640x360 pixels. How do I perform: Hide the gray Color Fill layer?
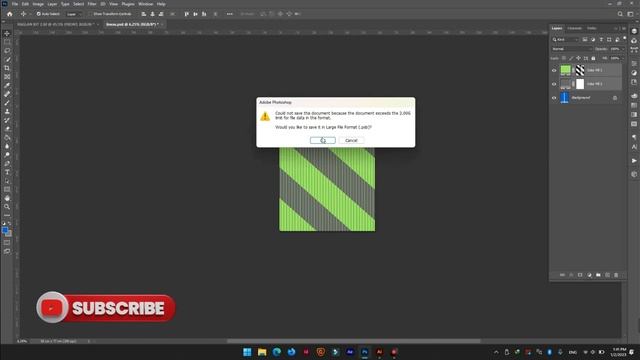554,84
